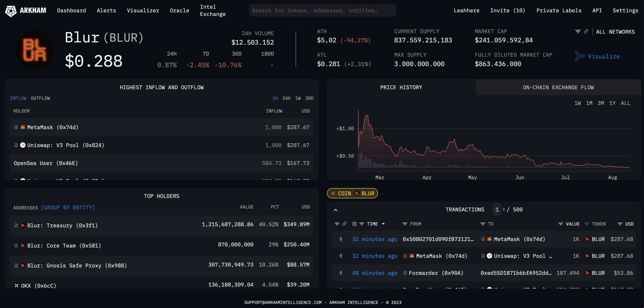This screenshot has width=644, height=308.
Task: Click the Arkham logo icon
Action: tap(11, 11)
